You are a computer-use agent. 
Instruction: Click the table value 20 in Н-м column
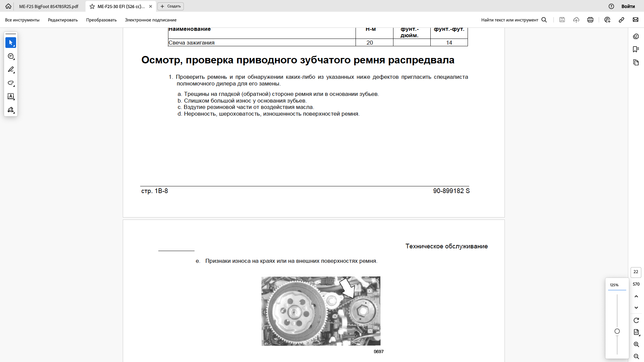(x=370, y=43)
